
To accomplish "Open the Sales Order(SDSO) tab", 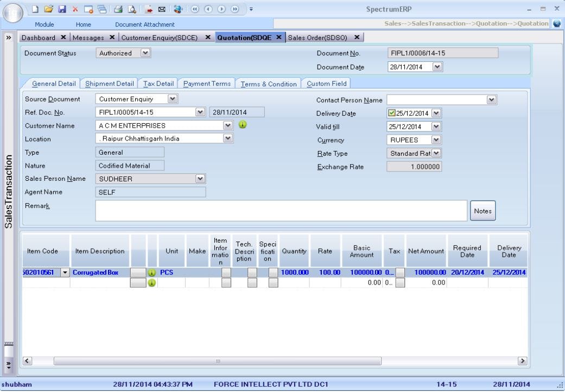I will [318, 37].
